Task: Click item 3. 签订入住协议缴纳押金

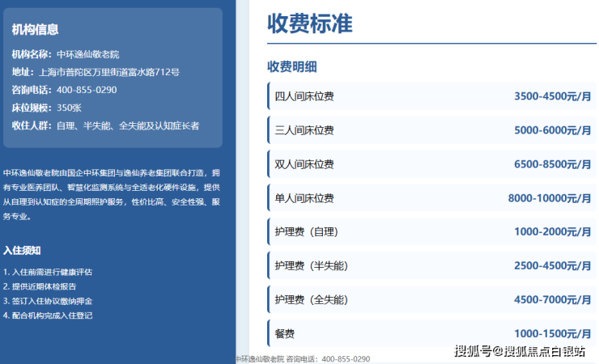Action: coord(48,301)
